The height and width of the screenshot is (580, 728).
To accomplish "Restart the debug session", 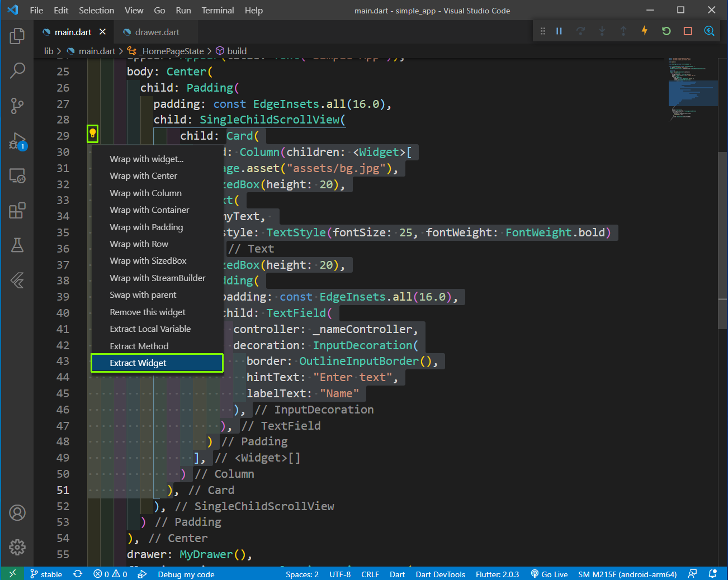I will [x=666, y=31].
